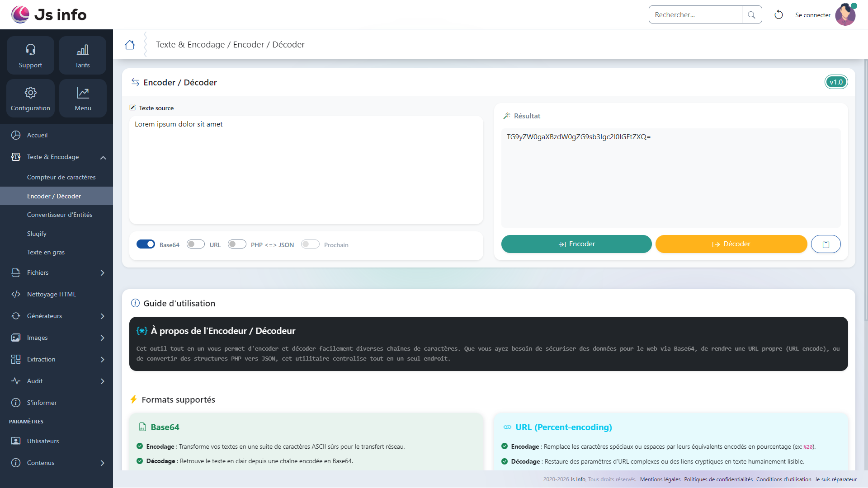Expand the Générateurs submenu chevron
This screenshot has width=868, height=488.
103,316
